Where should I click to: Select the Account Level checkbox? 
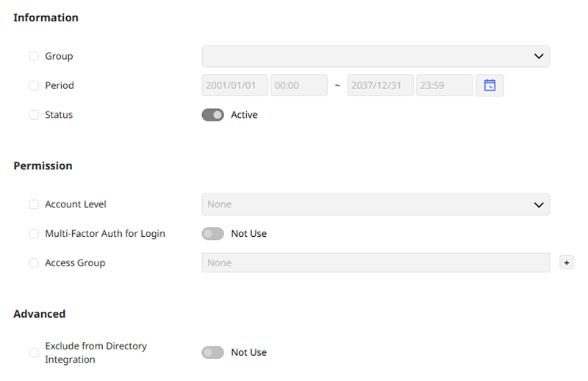(34, 204)
